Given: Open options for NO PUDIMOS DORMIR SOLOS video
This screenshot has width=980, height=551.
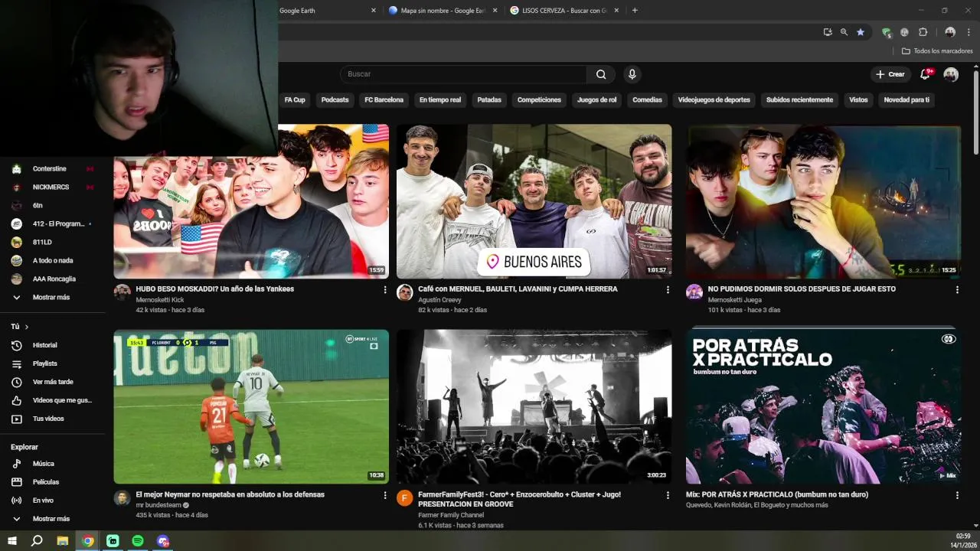Looking at the screenshot, I should pos(957,290).
